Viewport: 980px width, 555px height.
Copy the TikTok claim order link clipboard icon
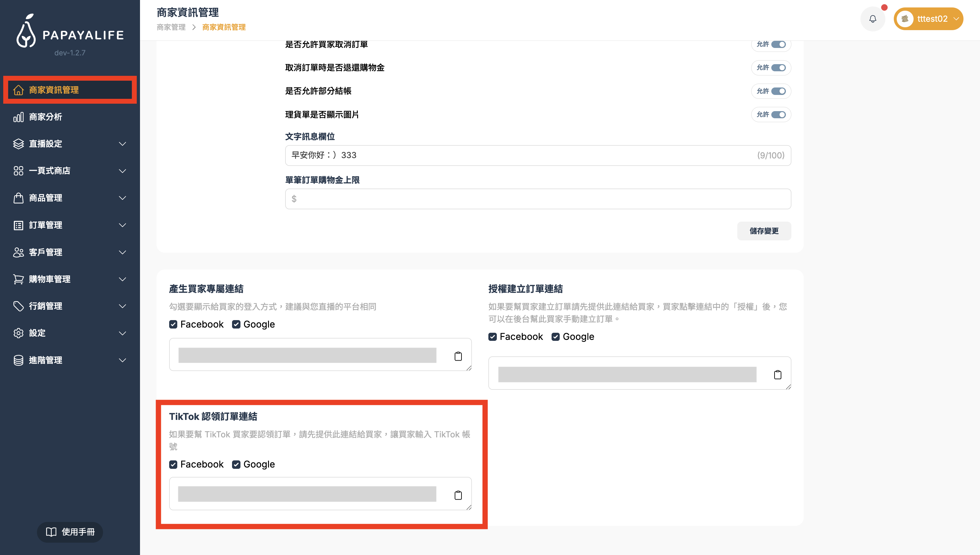click(x=458, y=495)
